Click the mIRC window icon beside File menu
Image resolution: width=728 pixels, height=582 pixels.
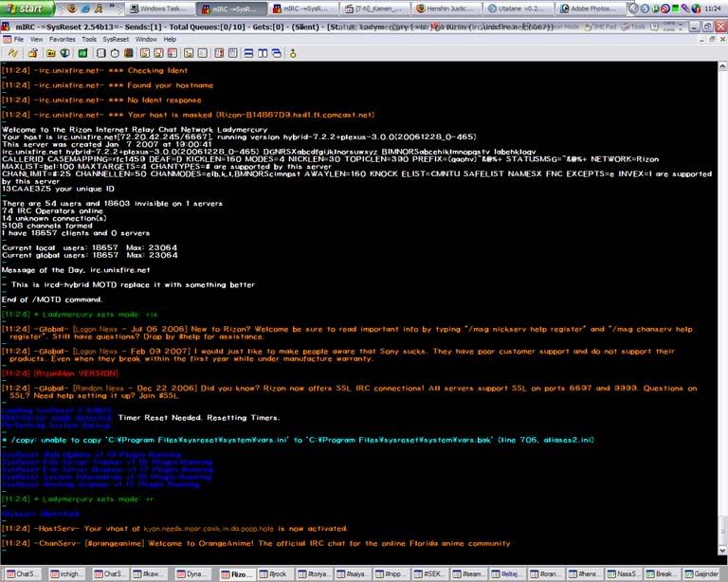coord(7,39)
